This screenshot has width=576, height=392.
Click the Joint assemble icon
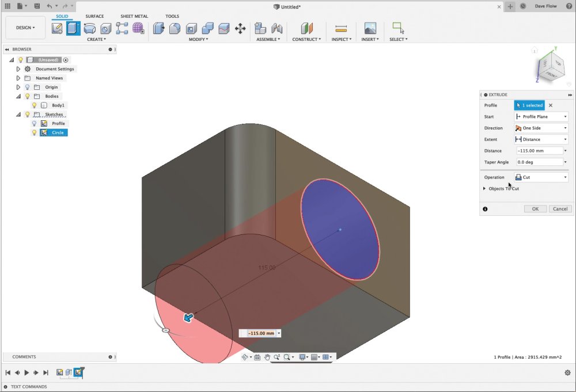click(x=276, y=28)
